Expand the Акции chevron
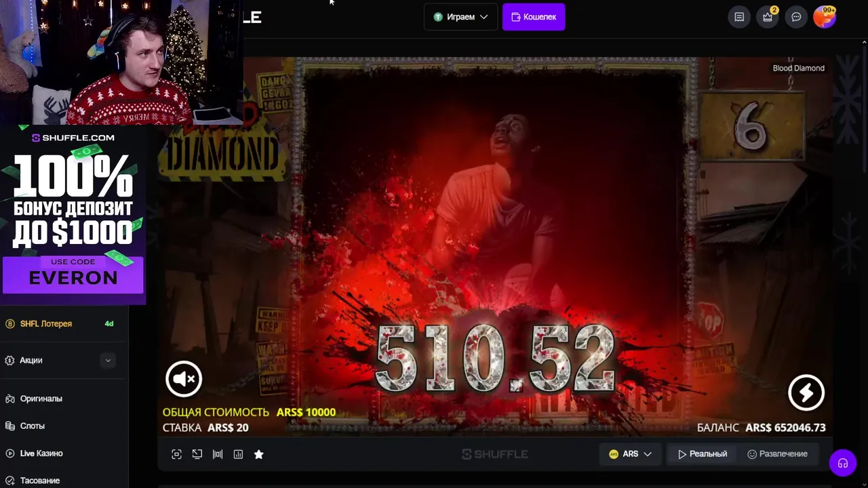Viewport: 868px width, 488px height. (x=108, y=361)
